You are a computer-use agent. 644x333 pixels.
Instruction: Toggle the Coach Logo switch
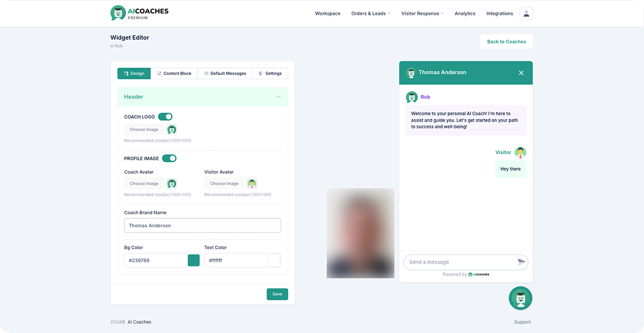tap(165, 117)
